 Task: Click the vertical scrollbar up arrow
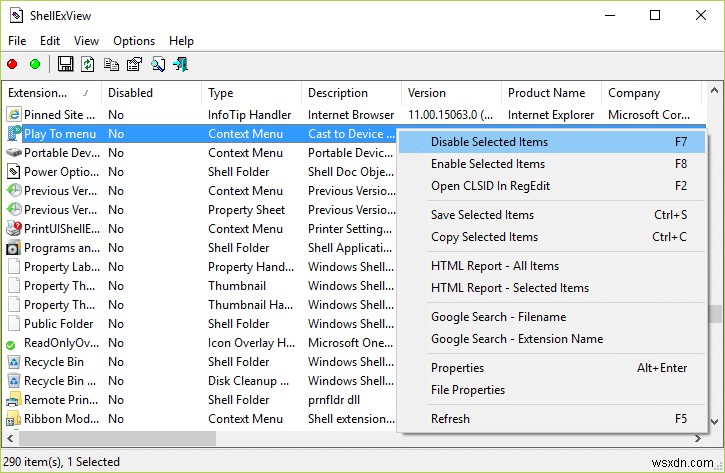(714, 90)
